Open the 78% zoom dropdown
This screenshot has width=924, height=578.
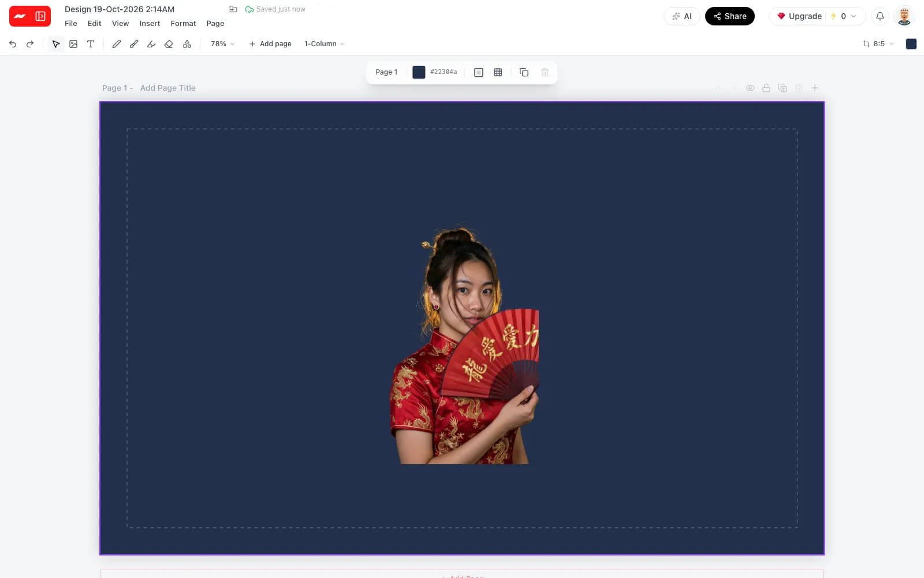tap(222, 44)
